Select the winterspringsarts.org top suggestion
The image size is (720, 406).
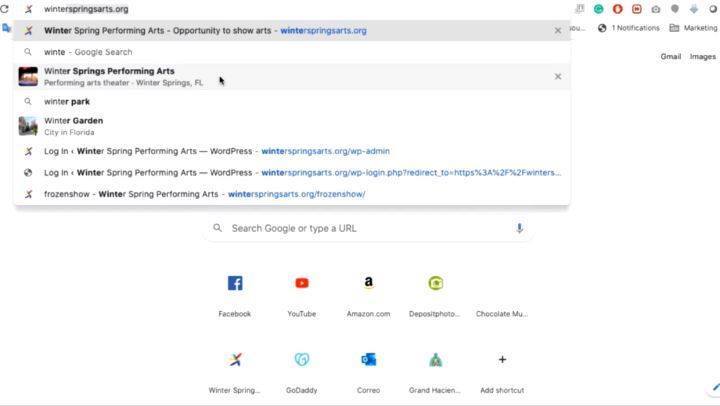[x=292, y=31]
